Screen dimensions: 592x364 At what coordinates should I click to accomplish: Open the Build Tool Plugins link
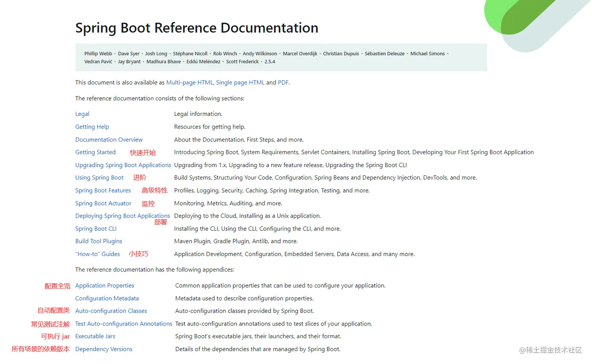99,241
